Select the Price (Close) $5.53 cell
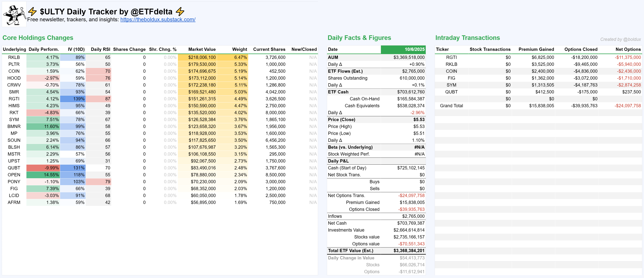Screen dimensions: 644x278 (x=419, y=120)
